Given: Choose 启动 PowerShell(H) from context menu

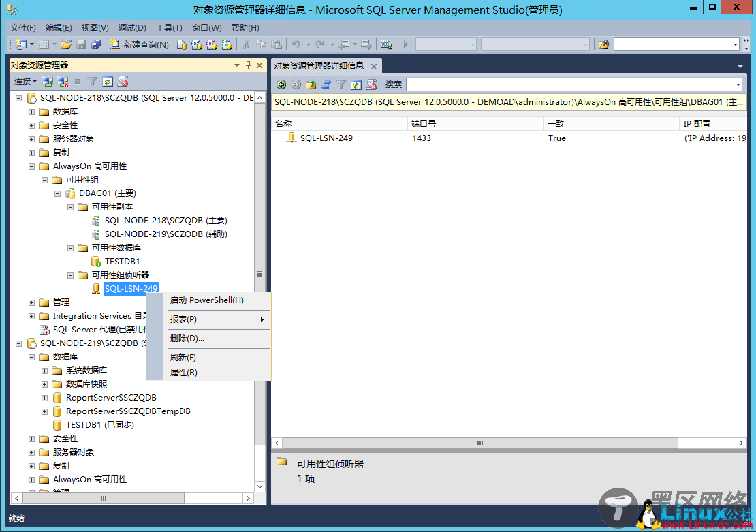Looking at the screenshot, I should [208, 300].
